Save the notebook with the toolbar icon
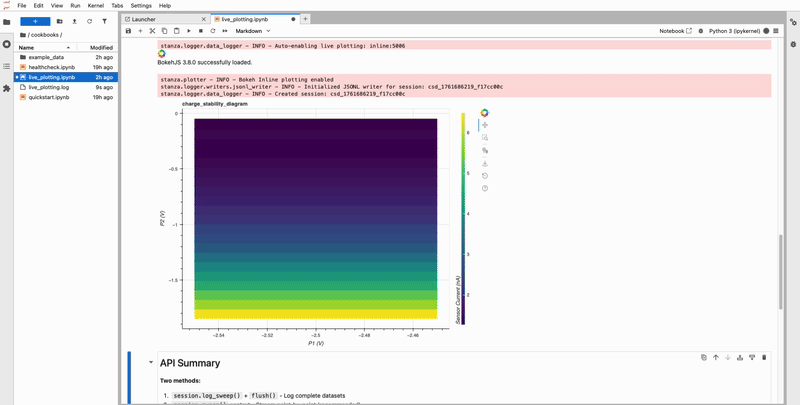Screen dimensions: 800x405 tap(128, 31)
